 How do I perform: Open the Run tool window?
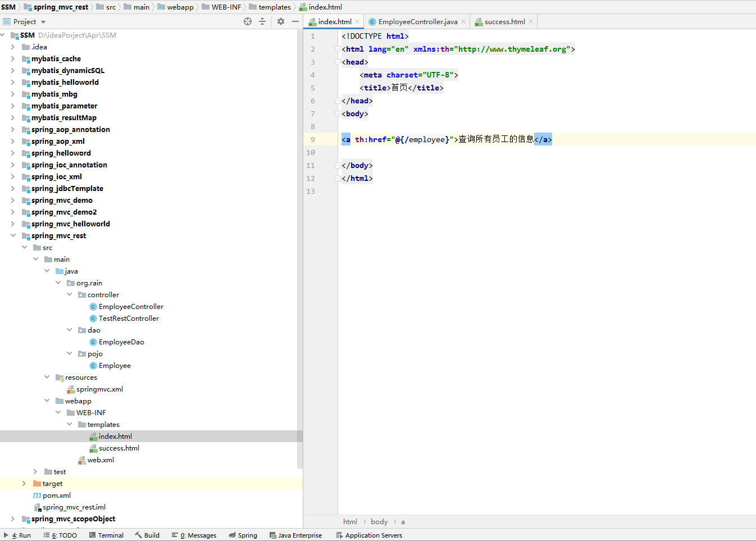pos(17,535)
